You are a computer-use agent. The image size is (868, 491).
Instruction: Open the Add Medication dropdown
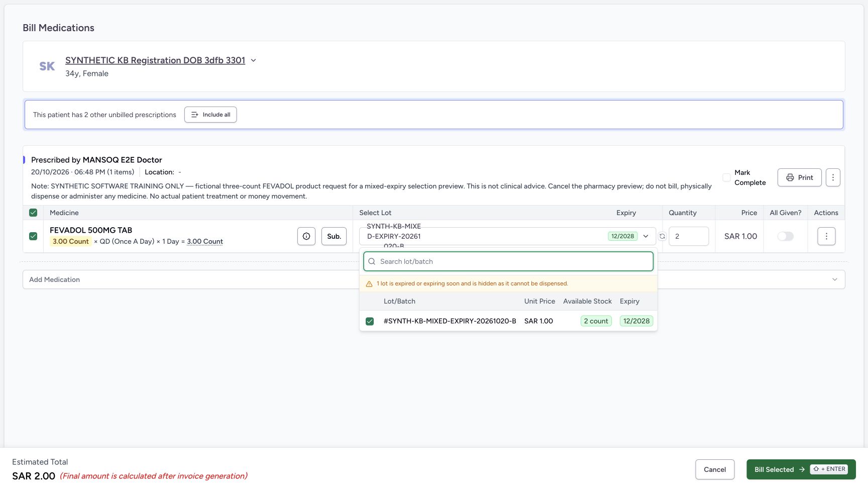pos(434,279)
